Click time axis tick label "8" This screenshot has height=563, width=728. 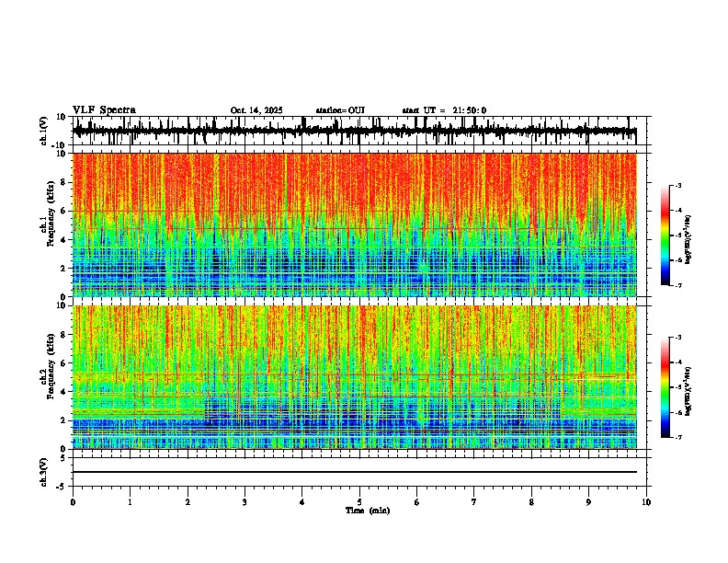531,502
